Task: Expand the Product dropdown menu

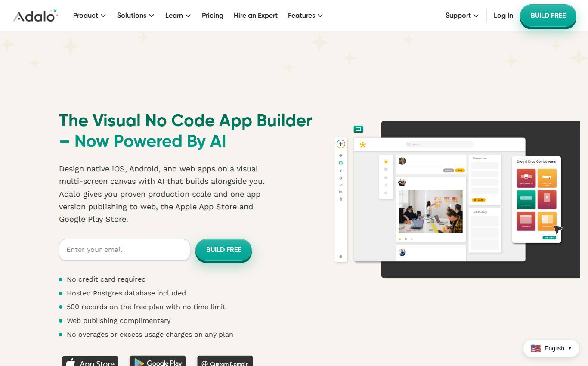Action: [90, 16]
